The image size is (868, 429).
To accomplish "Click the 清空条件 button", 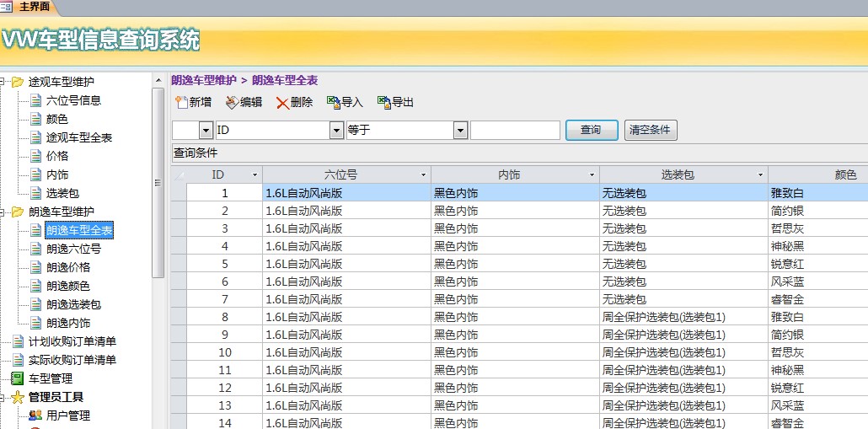I will [x=651, y=131].
